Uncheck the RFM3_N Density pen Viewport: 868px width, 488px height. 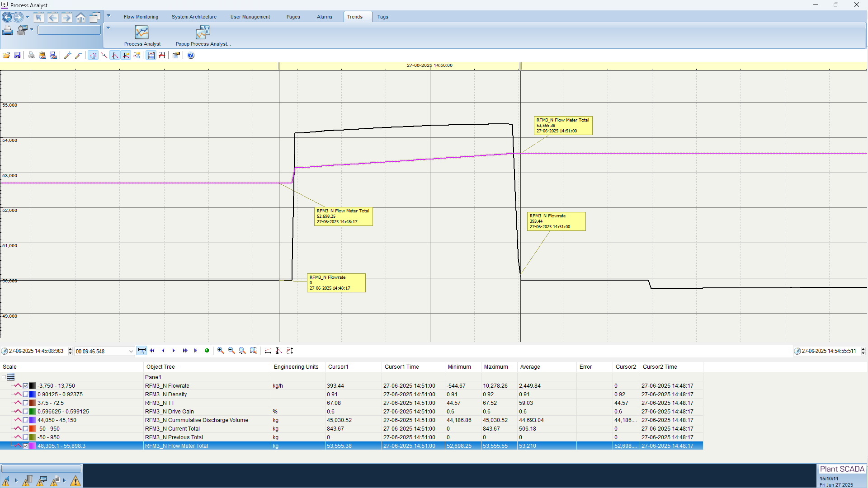[x=26, y=394]
